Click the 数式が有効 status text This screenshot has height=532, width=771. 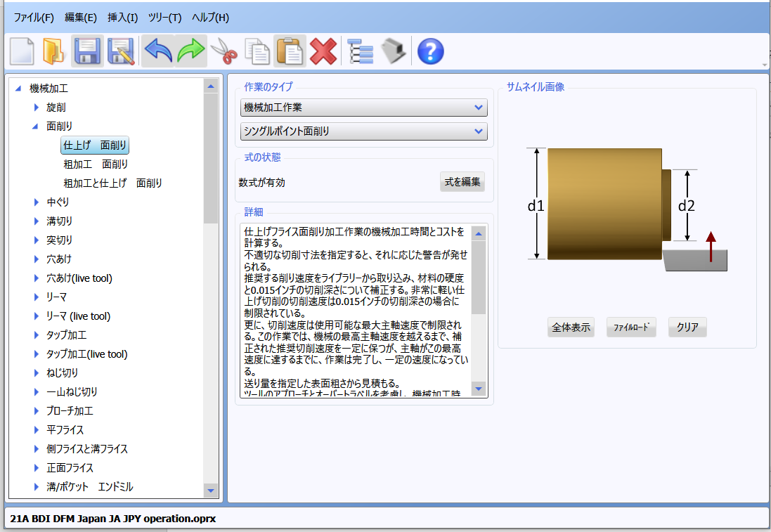point(261,183)
